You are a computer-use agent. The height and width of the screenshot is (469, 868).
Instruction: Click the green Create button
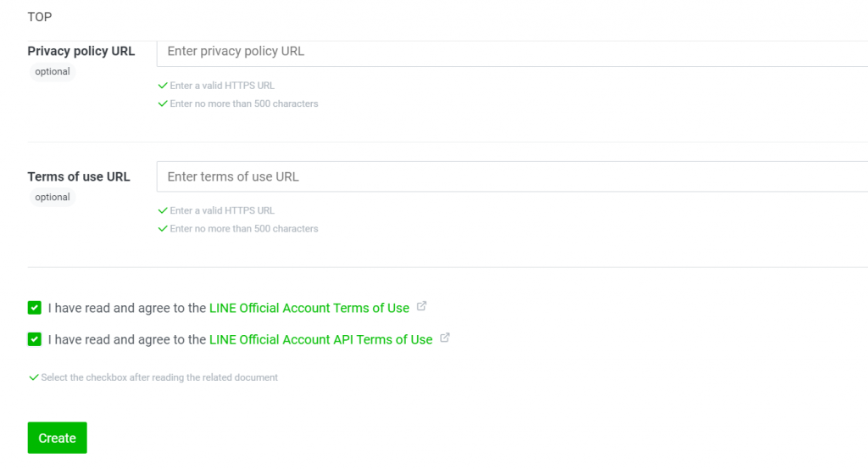(x=57, y=438)
